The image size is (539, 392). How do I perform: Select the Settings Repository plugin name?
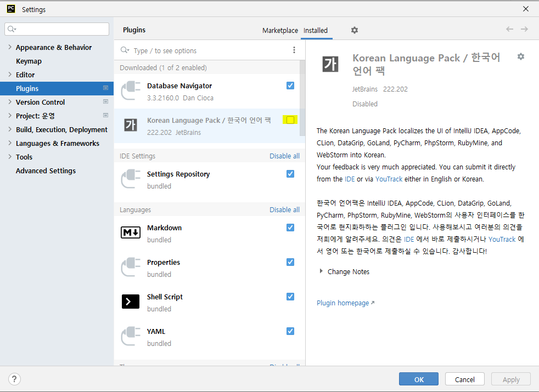point(178,174)
